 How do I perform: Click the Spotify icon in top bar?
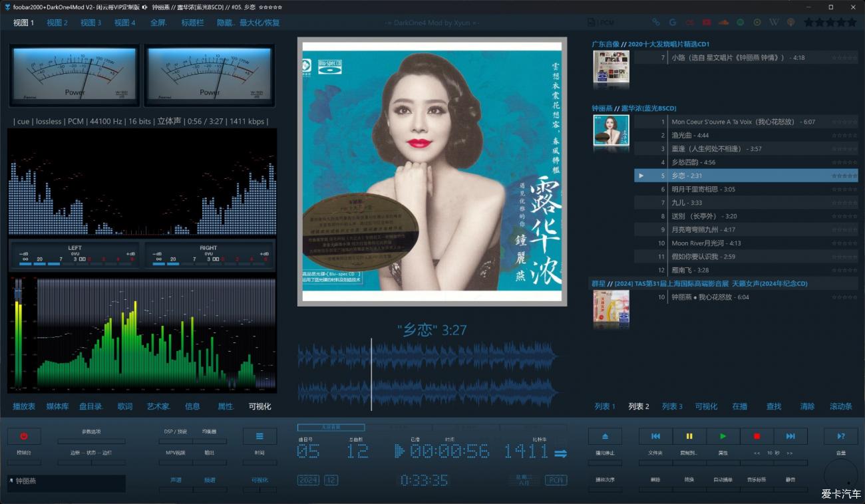point(741,22)
